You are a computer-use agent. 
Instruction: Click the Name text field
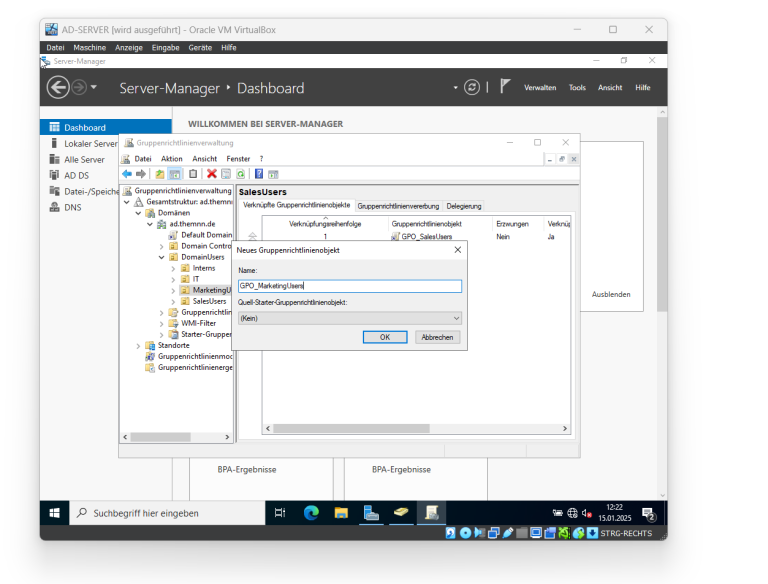[x=350, y=286]
